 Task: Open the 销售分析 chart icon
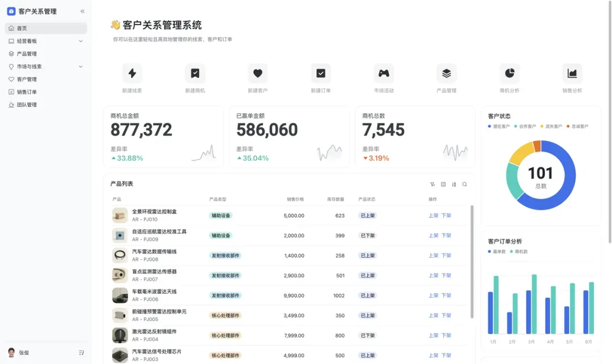572,73
